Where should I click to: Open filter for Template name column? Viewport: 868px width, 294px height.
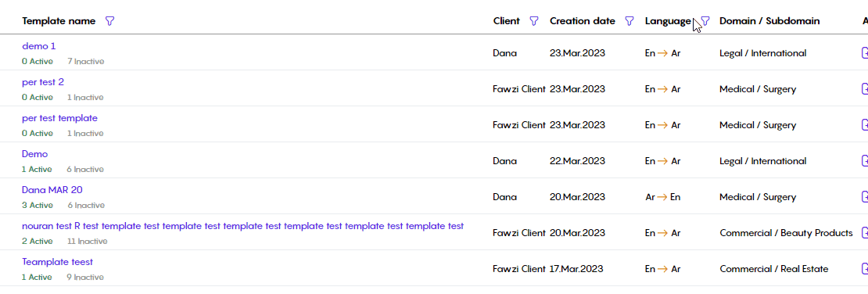click(110, 21)
